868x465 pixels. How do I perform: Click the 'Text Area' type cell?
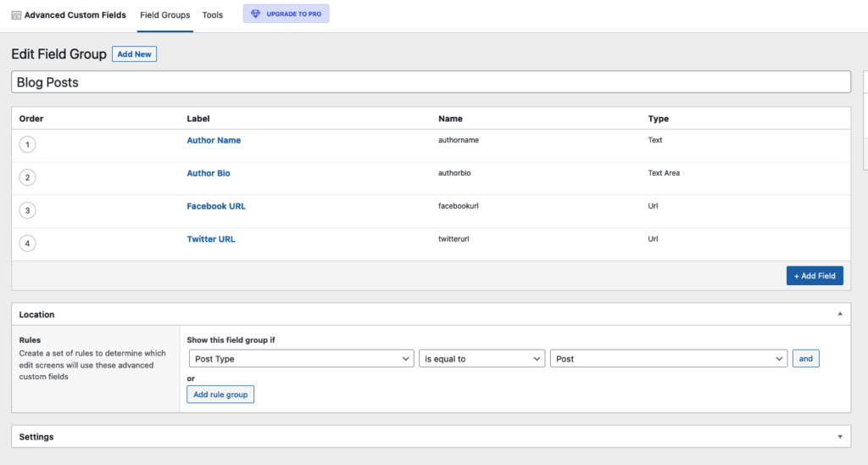click(664, 173)
